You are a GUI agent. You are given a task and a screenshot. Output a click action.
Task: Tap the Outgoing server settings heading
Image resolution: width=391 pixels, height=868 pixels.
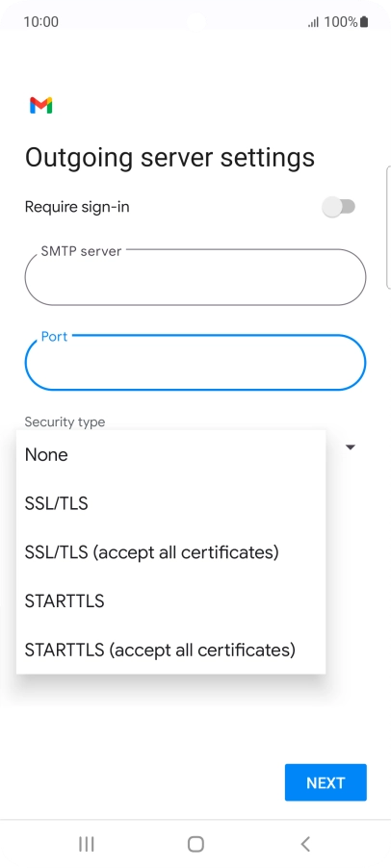[170, 158]
